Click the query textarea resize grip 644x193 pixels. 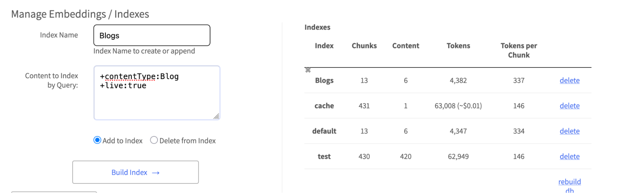tap(216, 116)
